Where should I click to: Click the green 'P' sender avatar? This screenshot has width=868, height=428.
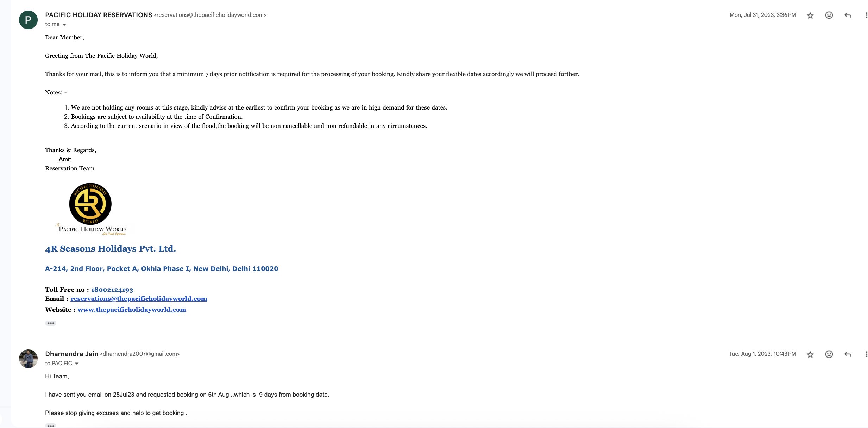(x=28, y=20)
